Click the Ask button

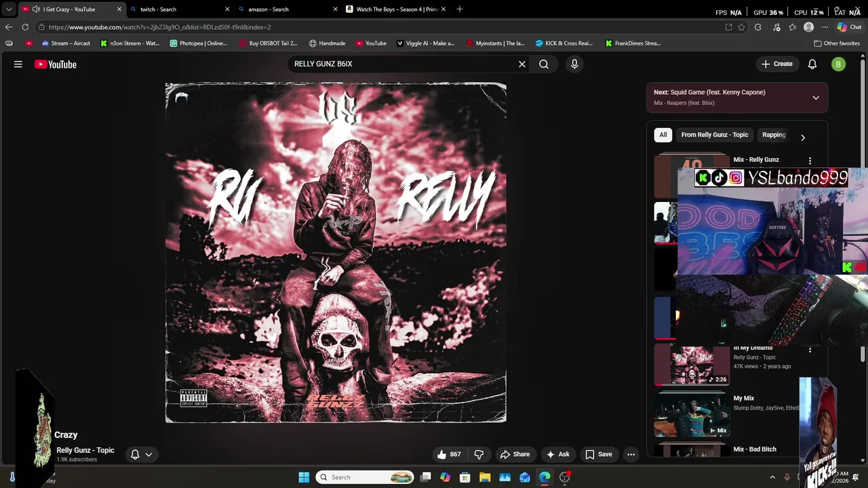pos(558,455)
